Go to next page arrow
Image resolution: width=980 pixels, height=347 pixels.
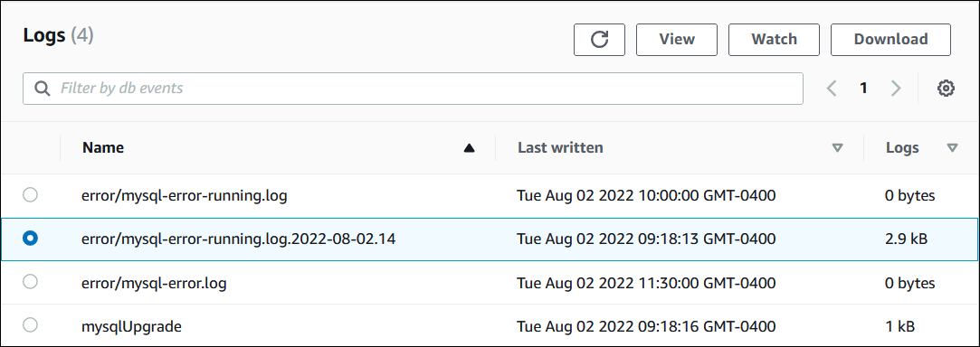pyautogui.click(x=896, y=89)
